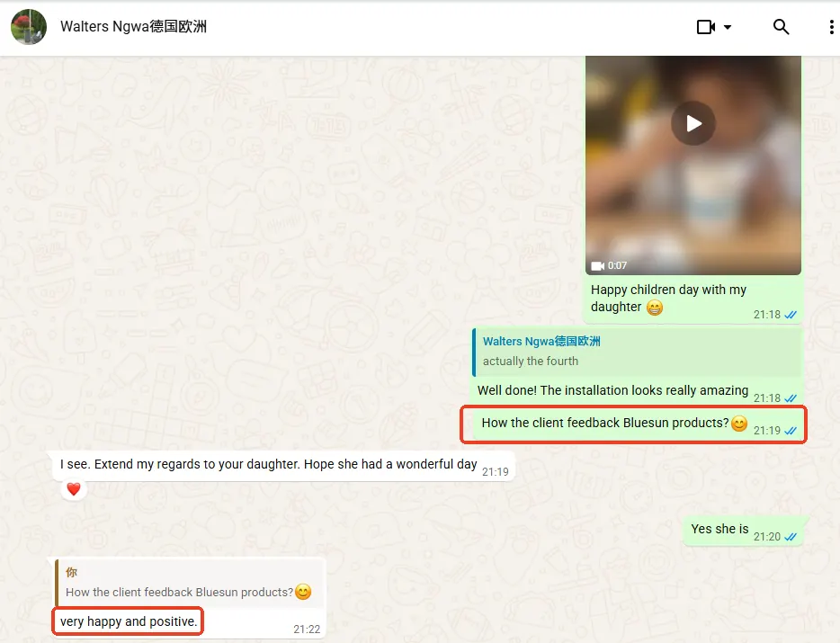Open the blurred video thumbnail
The height and width of the screenshot is (643, 840).
693,165
